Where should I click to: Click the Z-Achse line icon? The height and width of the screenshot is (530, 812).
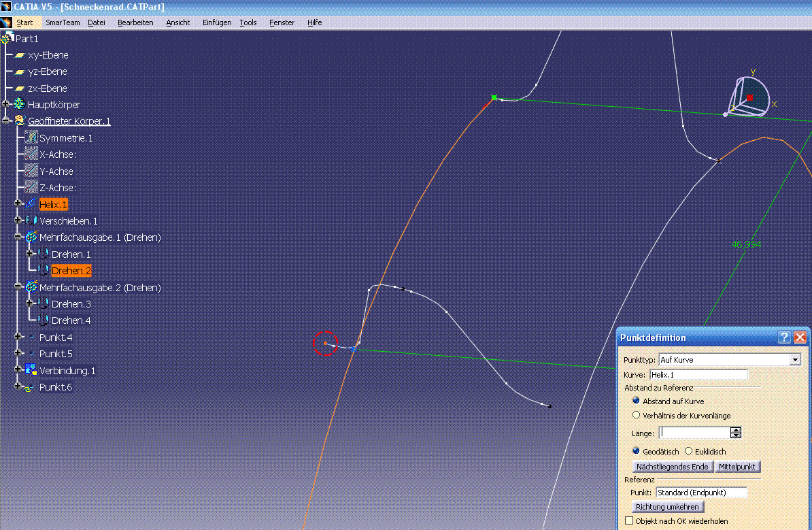(x=31, y=187)
